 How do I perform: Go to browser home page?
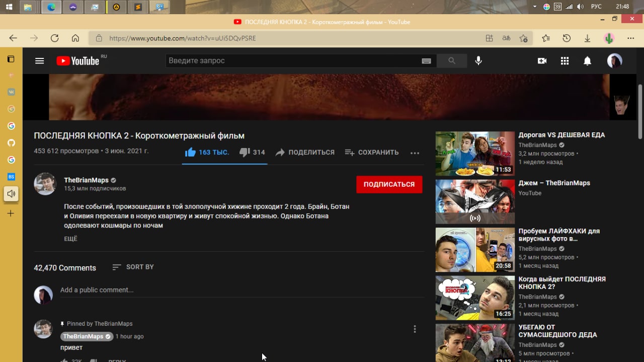point(75,38)
